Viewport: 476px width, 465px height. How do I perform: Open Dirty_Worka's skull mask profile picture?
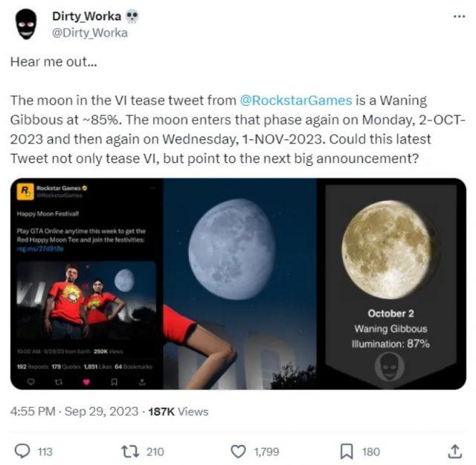[26, 25]
